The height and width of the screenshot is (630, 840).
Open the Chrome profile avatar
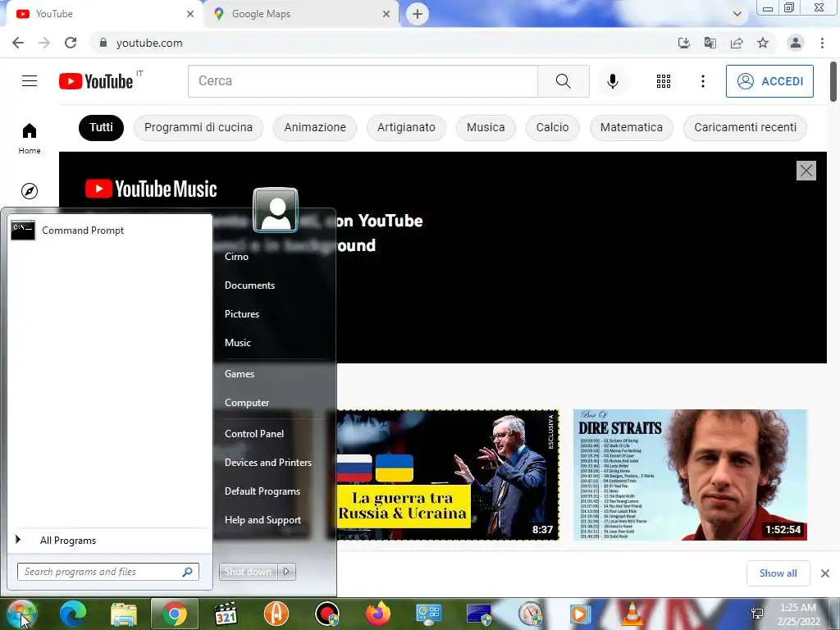796,43
